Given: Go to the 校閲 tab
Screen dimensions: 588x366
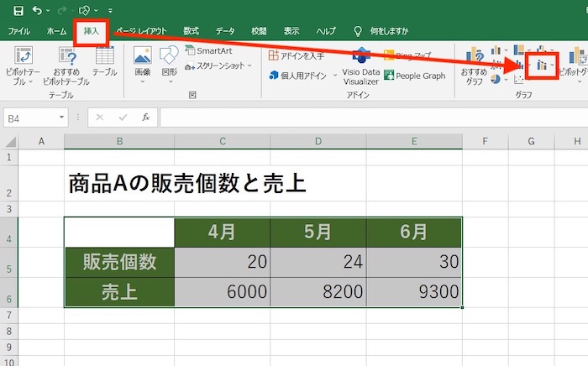Looking at the screenshot, I should [259, 31].
